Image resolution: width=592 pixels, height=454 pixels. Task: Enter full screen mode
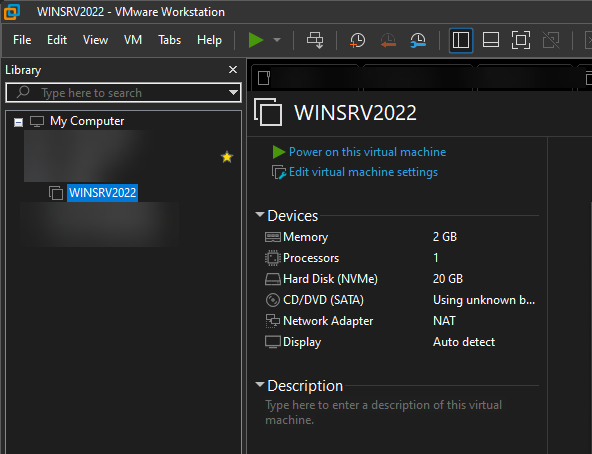point(521,40)
